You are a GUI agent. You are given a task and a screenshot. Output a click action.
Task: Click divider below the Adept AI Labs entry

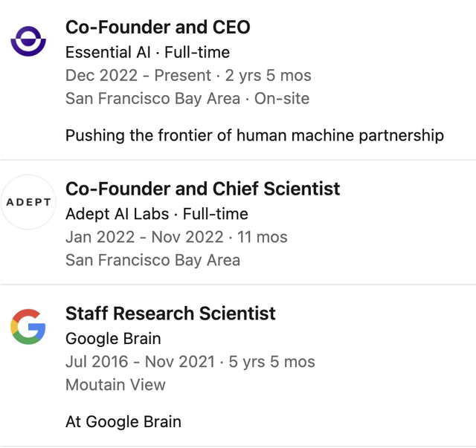coord(238,285)
